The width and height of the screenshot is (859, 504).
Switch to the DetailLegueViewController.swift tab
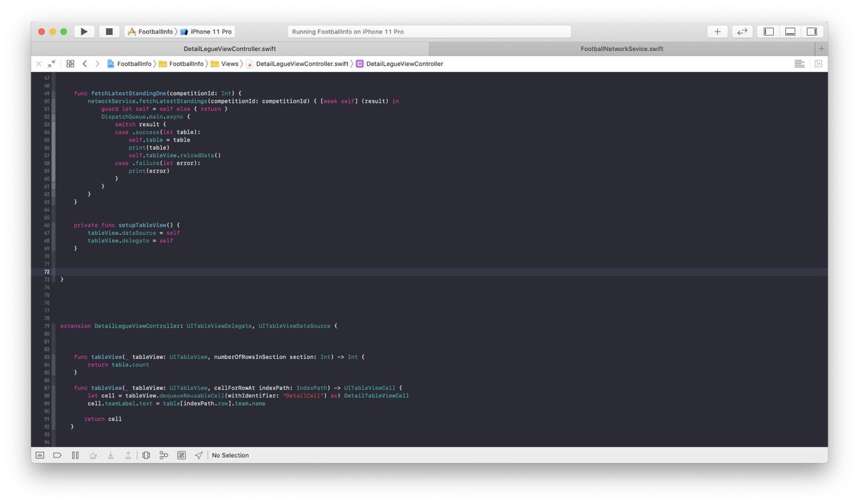(x=230, y=49)
